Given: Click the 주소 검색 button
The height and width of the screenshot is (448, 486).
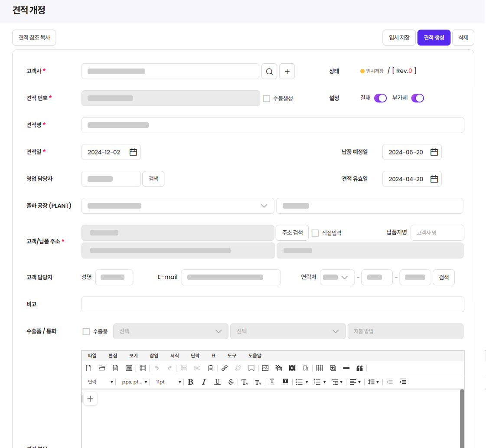Looking at the screenshot, I should (292, 233).
